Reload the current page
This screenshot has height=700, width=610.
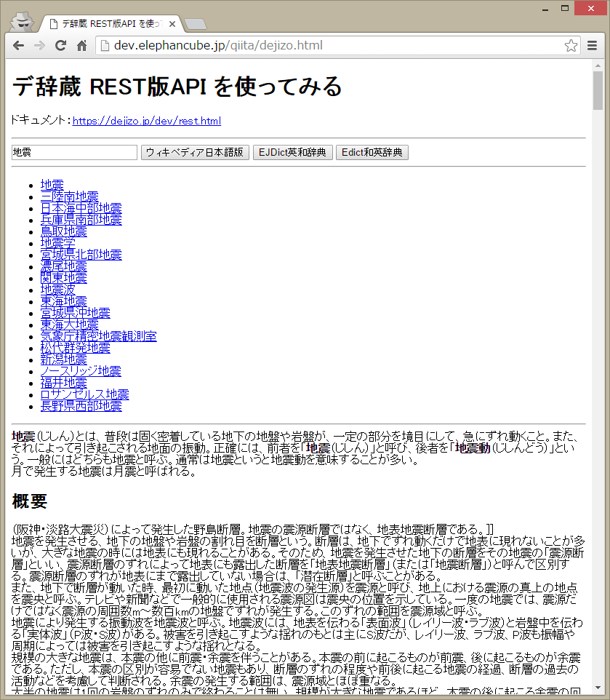coord(60,44)
